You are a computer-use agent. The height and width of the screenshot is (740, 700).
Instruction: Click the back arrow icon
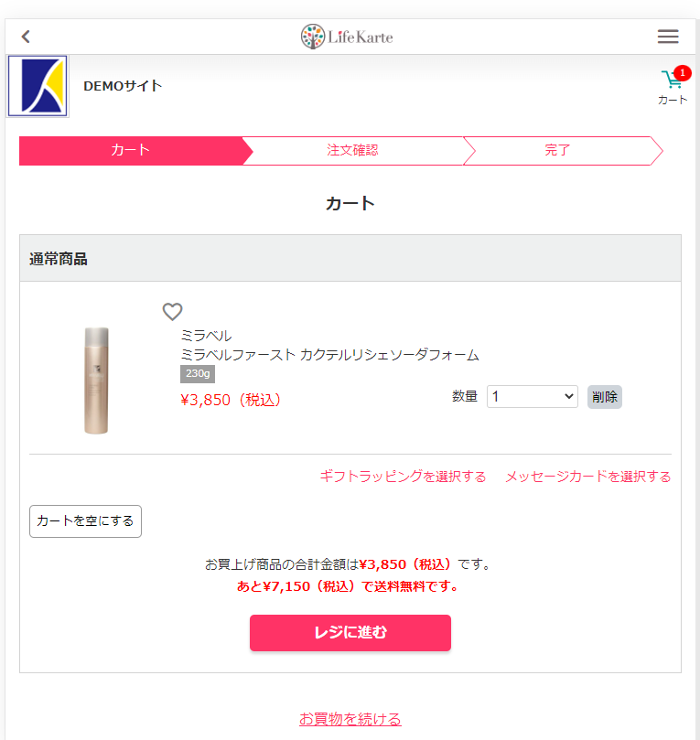coord(26,37)
